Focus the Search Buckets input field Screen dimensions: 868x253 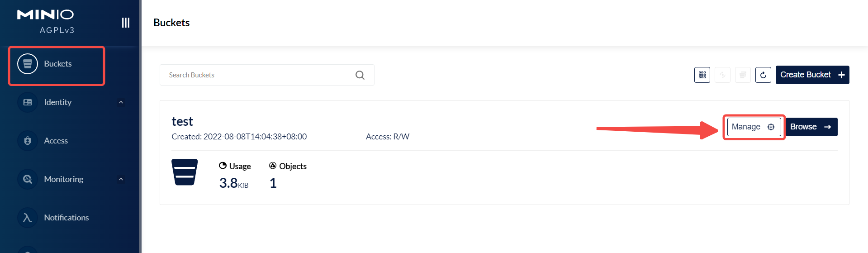[x=267, y=75]
